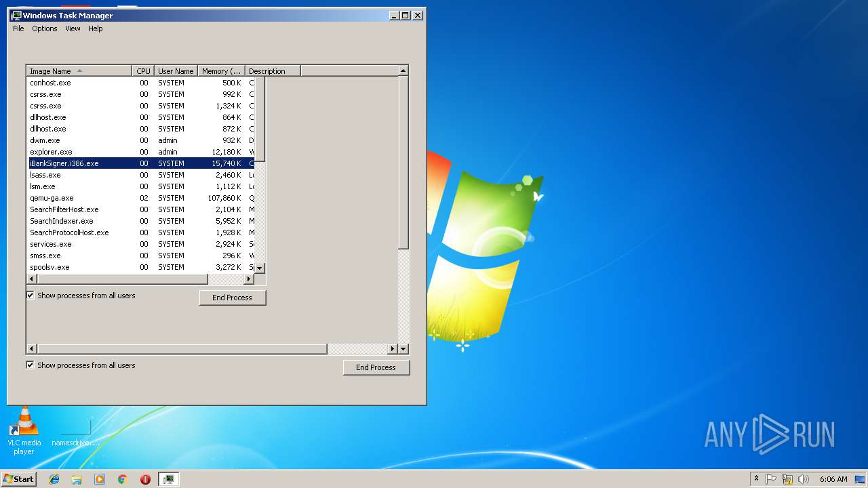Select the iBankSigner.i386.exe process
This screenshot has height=488, width=868.
coord(140,163)
